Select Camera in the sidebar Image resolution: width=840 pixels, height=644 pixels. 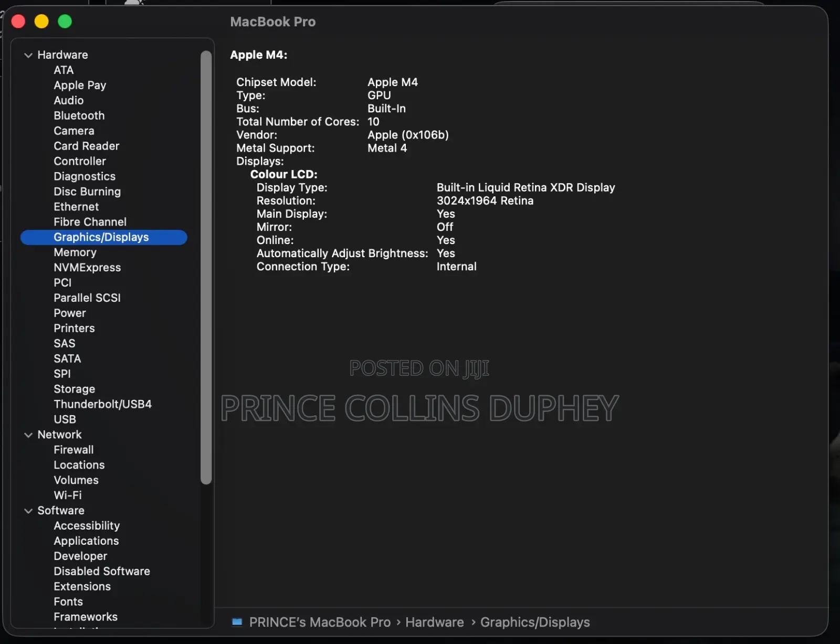(74, 131)
